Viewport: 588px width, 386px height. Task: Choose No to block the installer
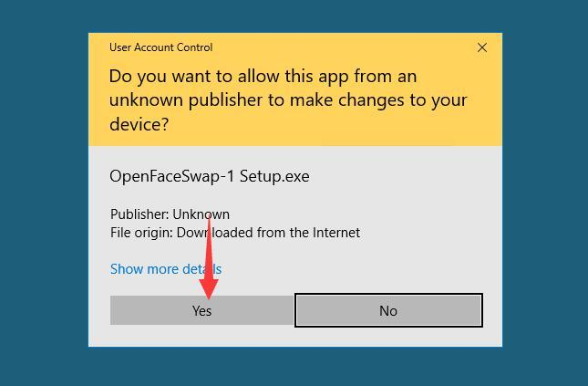(388, 310)
